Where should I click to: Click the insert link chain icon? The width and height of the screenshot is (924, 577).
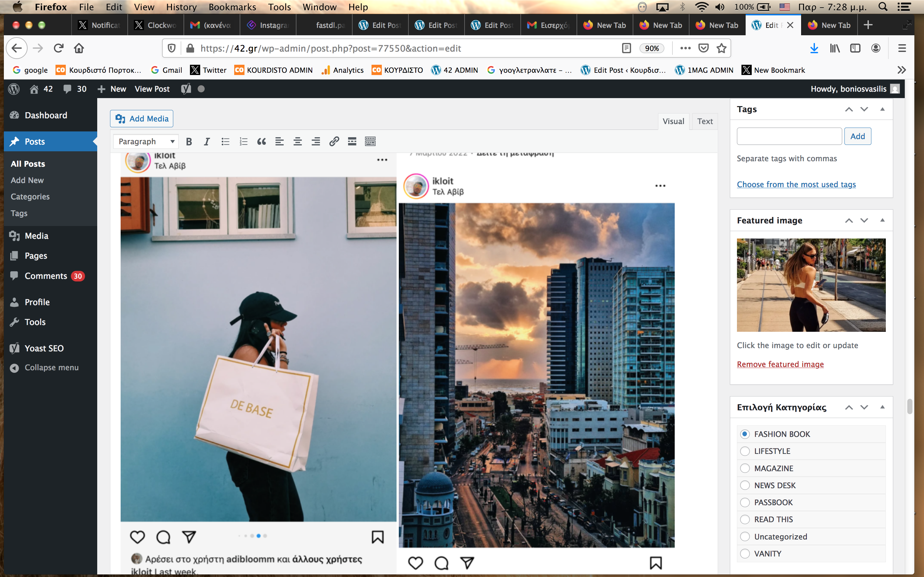[334, 142]
